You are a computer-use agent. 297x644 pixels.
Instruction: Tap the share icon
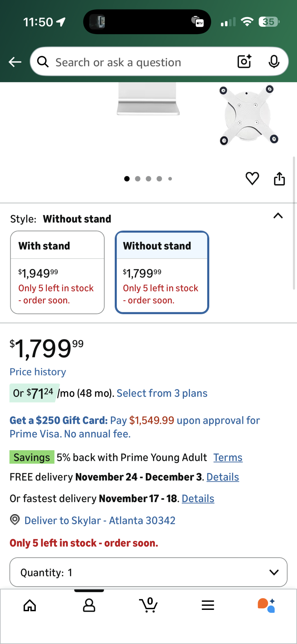(x=279, y=179)
